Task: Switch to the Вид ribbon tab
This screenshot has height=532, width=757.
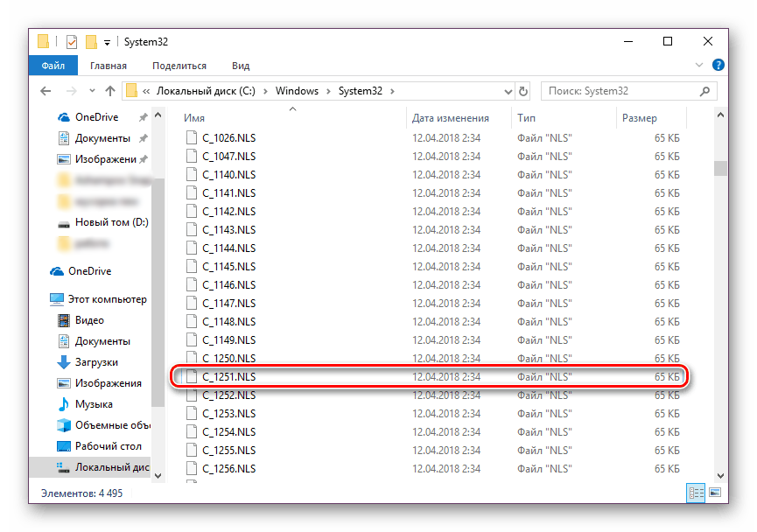Action: point(241,66)
